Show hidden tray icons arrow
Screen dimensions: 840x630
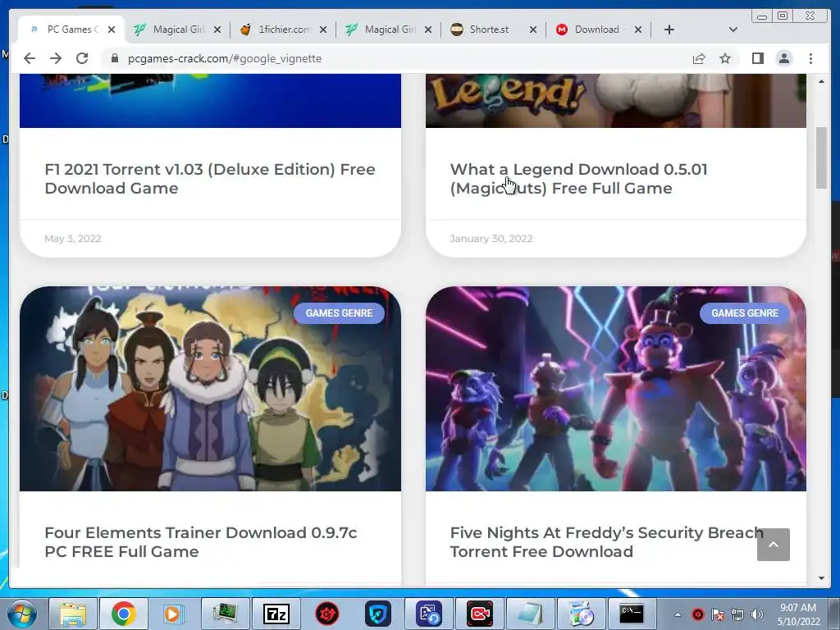click(678, 615)
